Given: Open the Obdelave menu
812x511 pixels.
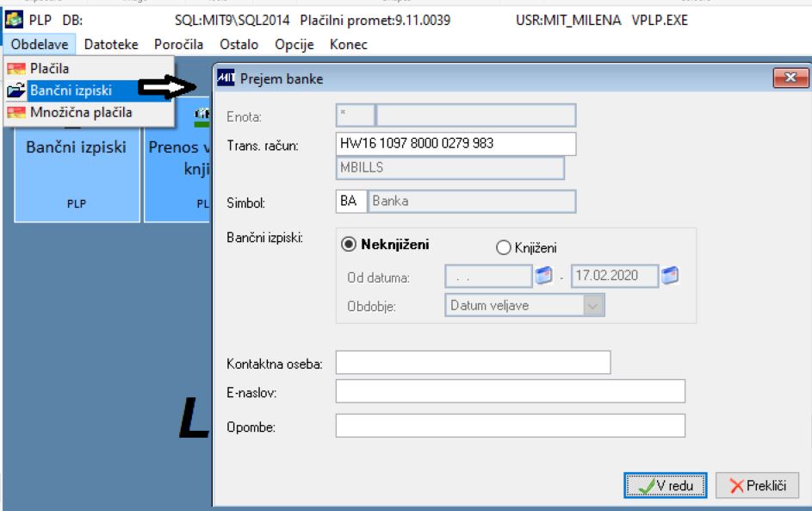Looking at the screenshot, I should coord(40,45).
